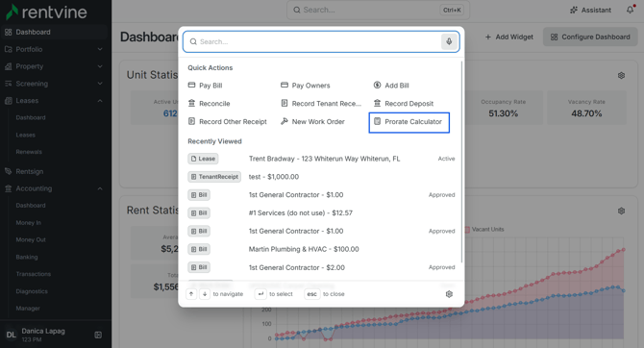The image size is (644, 348).
Task: Click the Vacant Units legend swatch
Action: click(x=467, y=229)
